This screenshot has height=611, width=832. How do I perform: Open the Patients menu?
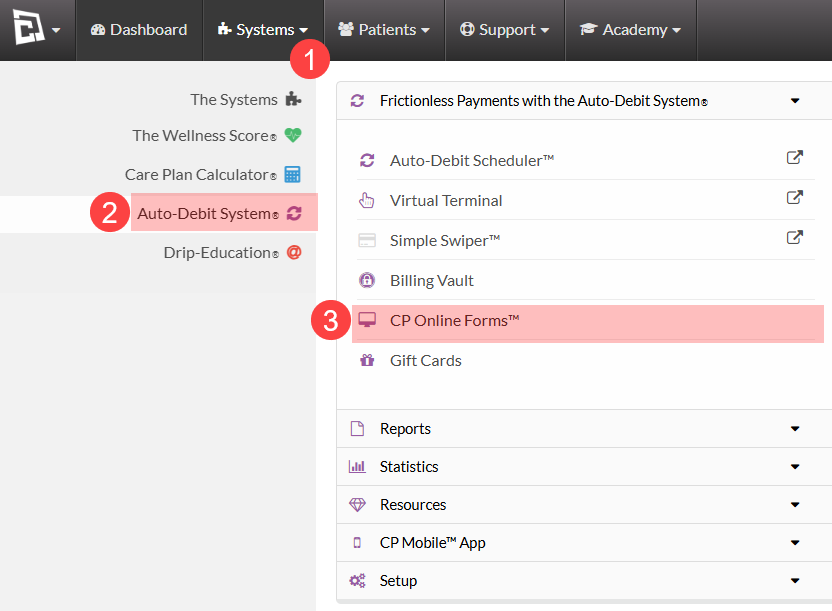tap(384, 30)
